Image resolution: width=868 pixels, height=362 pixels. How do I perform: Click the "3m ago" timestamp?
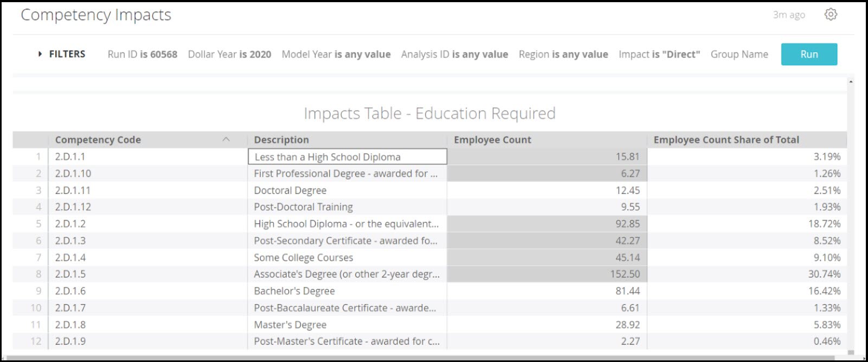click(x=790, y=16)
